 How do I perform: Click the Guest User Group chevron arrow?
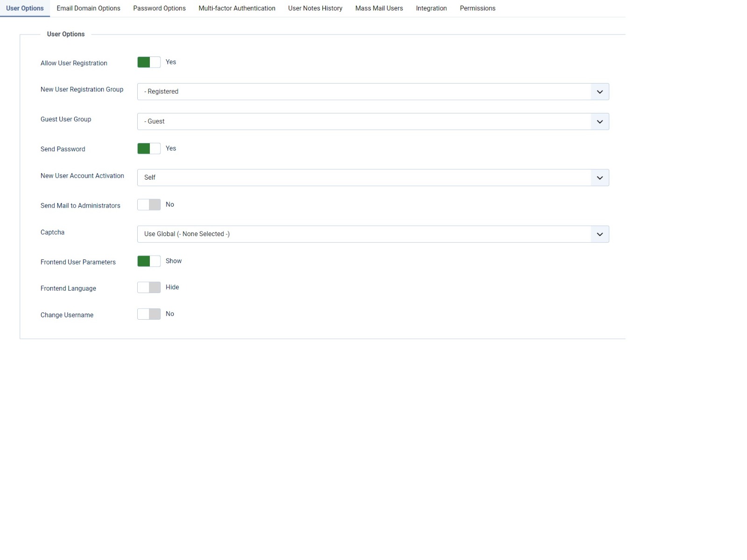[x=599, y=122]
